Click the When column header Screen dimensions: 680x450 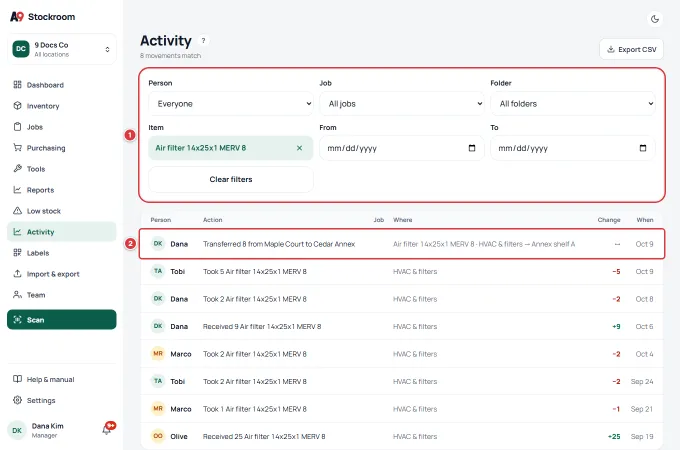tap(645, 220)
